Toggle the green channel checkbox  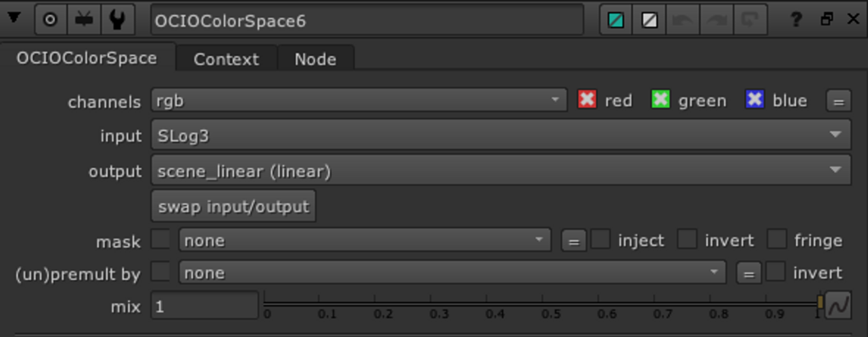tap(660, 100)
